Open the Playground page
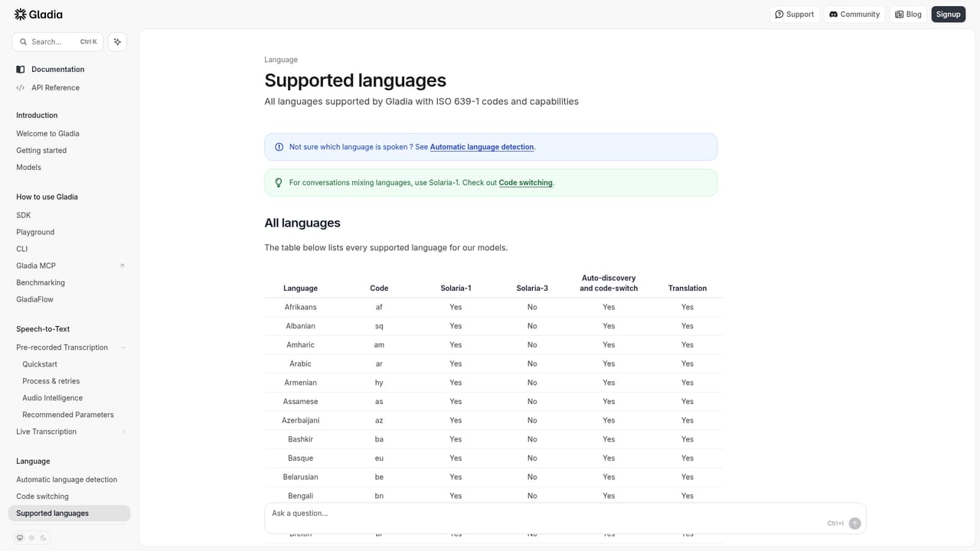Viewport: 980px width, 551px height. pos(35,233)
